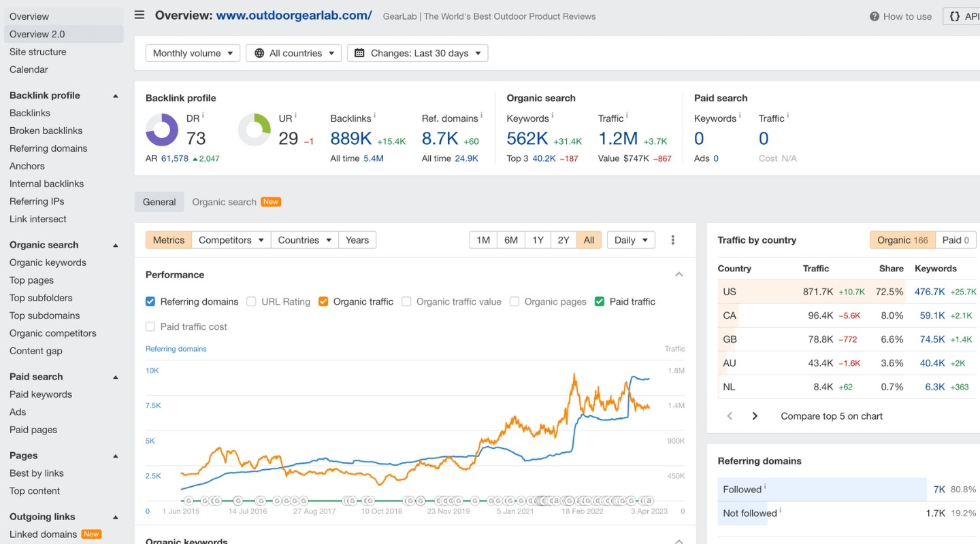Screen dimensions: 980x544
Task: Click the UR info tooltip icon
Action: point(295,116)
